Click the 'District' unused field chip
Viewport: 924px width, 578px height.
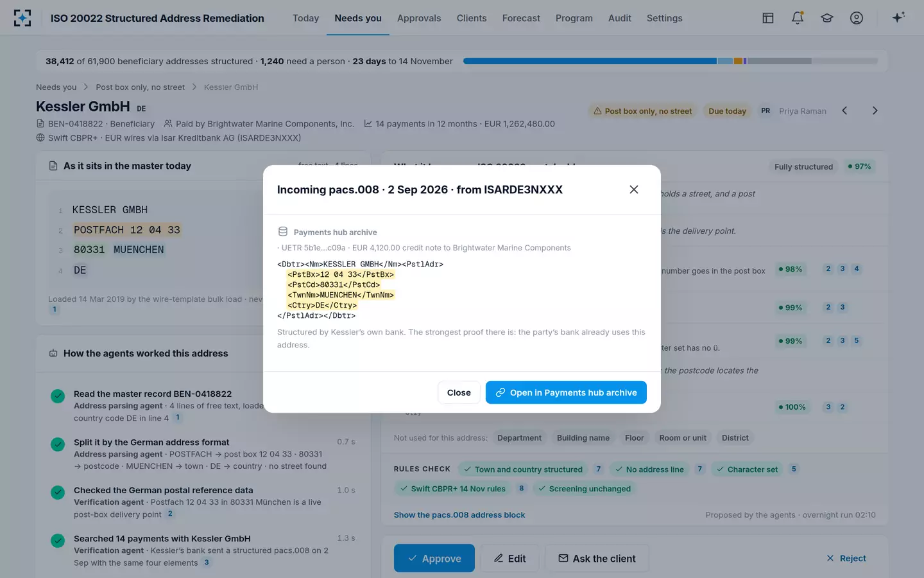(x=735, y=438)
